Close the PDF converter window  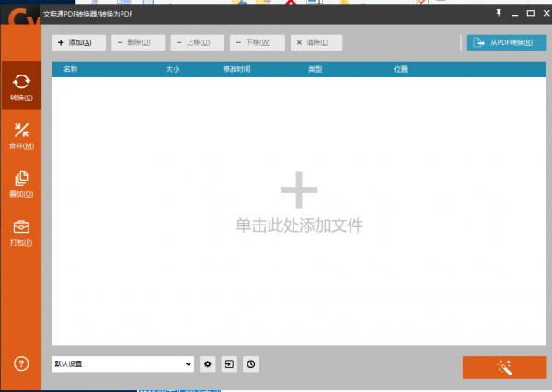coord(546,13)
